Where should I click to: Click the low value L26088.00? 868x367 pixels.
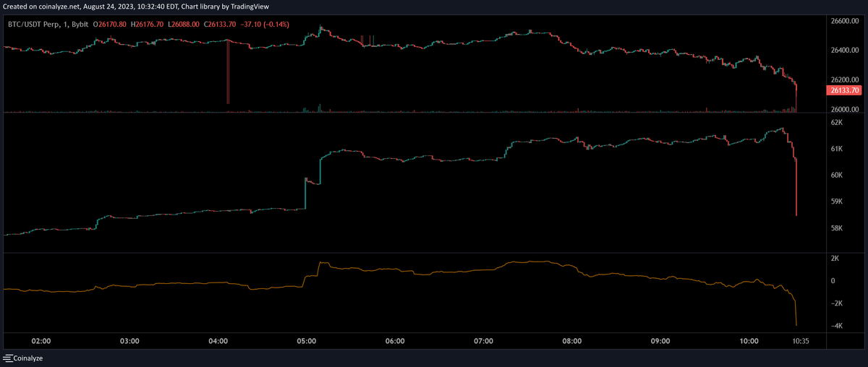click(184, 25)
